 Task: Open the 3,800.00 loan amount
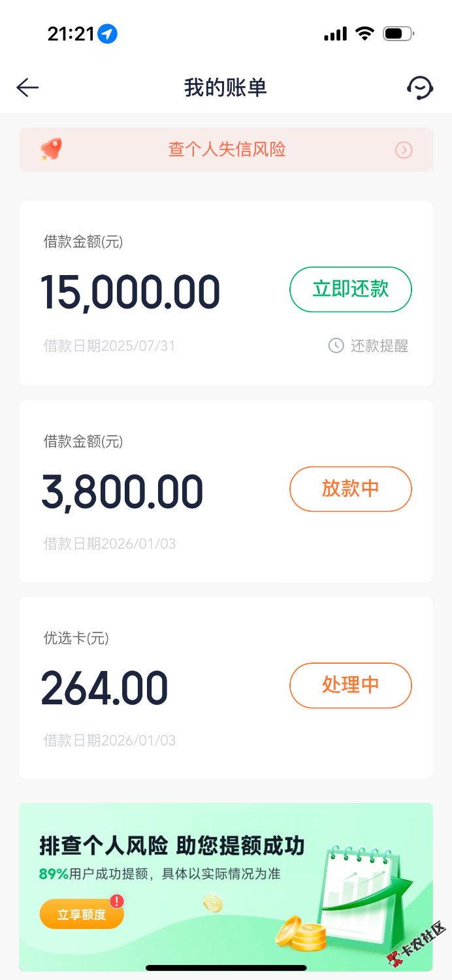[123, 492]
